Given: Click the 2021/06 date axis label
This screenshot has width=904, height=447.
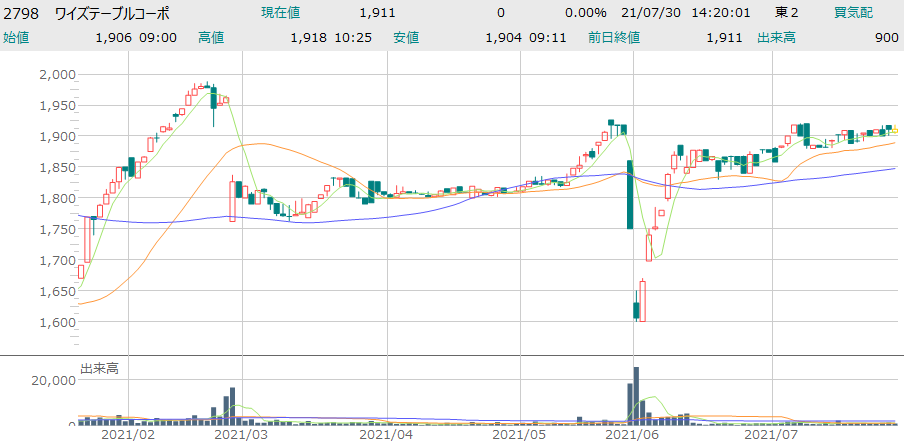Looking at the screenshot, I should point(633,435).
